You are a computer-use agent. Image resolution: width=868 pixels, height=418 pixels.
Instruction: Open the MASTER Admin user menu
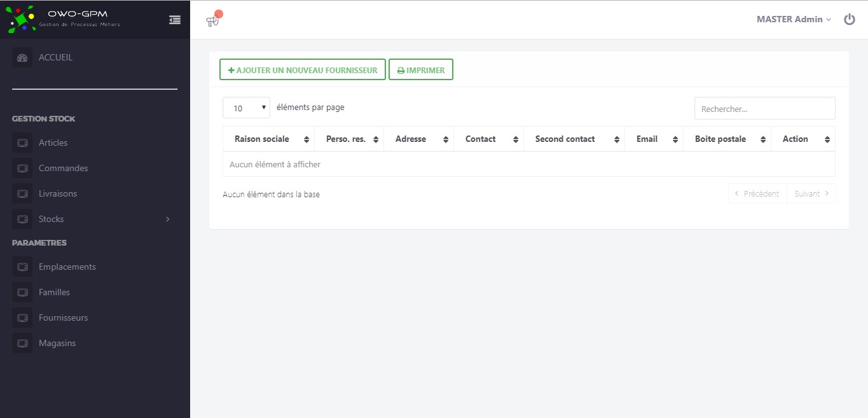point(794,20)
